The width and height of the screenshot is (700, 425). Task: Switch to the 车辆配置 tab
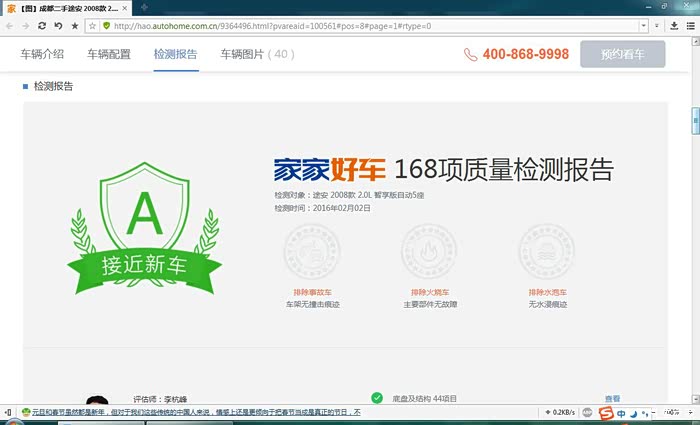click(x=109, y=54)
